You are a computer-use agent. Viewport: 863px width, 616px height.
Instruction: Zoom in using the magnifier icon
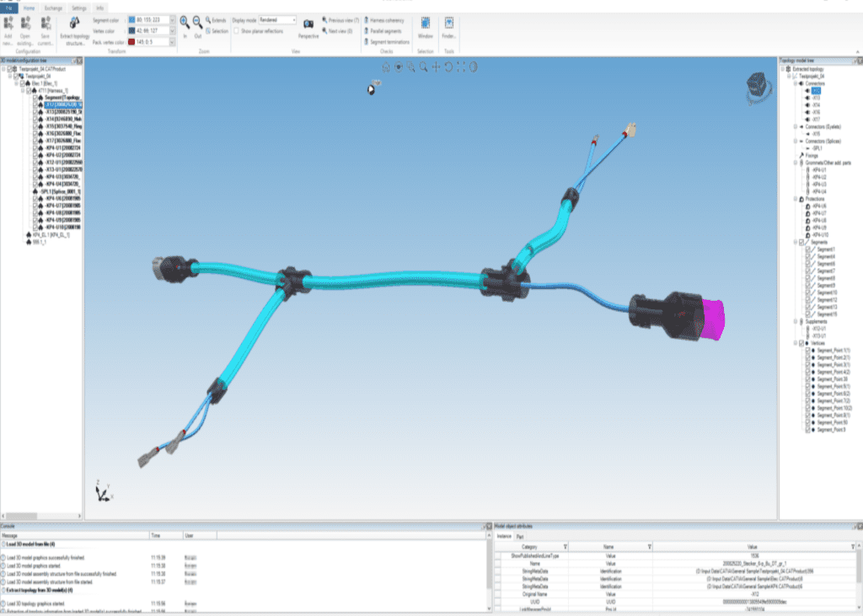pyautogui.click(x=185, y=22)
